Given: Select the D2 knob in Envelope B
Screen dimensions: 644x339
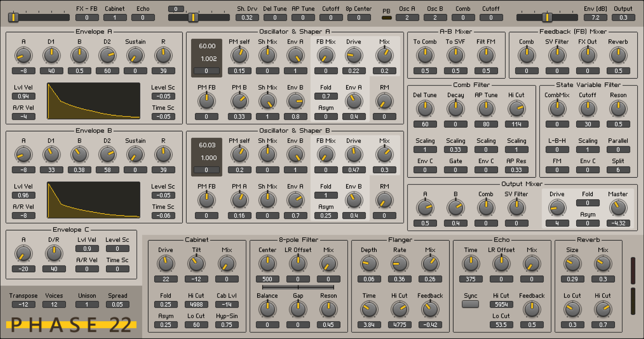Looking at the screenshot, I should pos(107,155).
